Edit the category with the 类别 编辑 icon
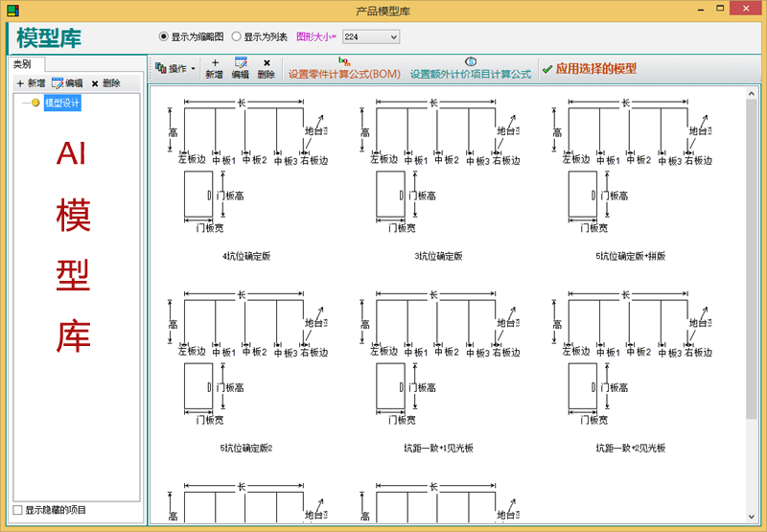This screenshot has height=532, width=767. point(58,83)
